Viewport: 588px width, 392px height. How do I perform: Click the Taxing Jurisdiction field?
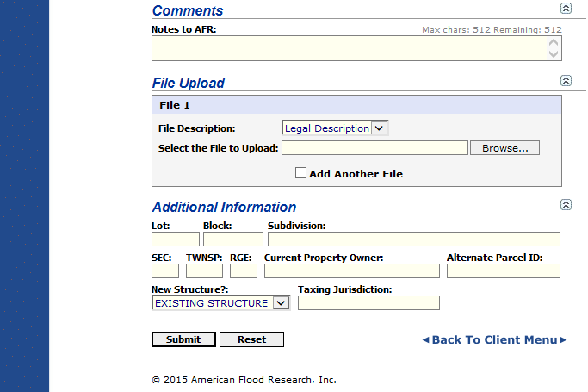(368, 303)
